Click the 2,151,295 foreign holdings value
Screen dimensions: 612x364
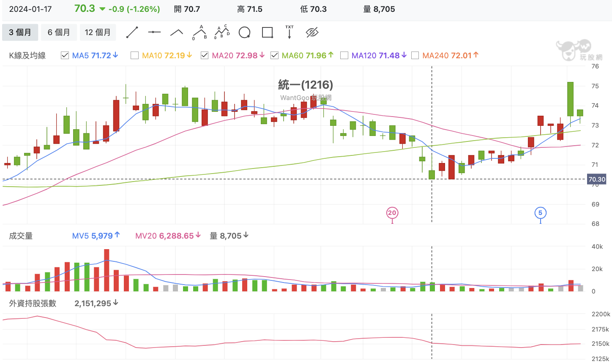pyautogui.click(x=96, y=303)
